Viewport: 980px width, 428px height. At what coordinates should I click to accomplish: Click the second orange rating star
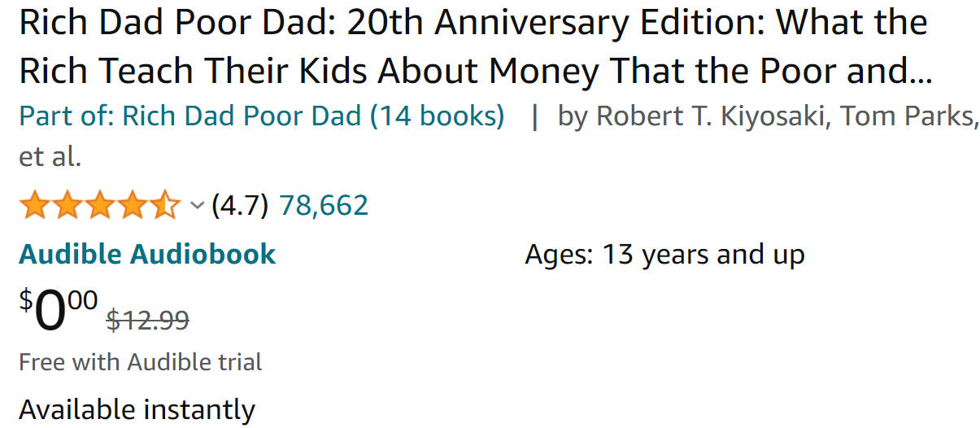(x=67, y=205)
